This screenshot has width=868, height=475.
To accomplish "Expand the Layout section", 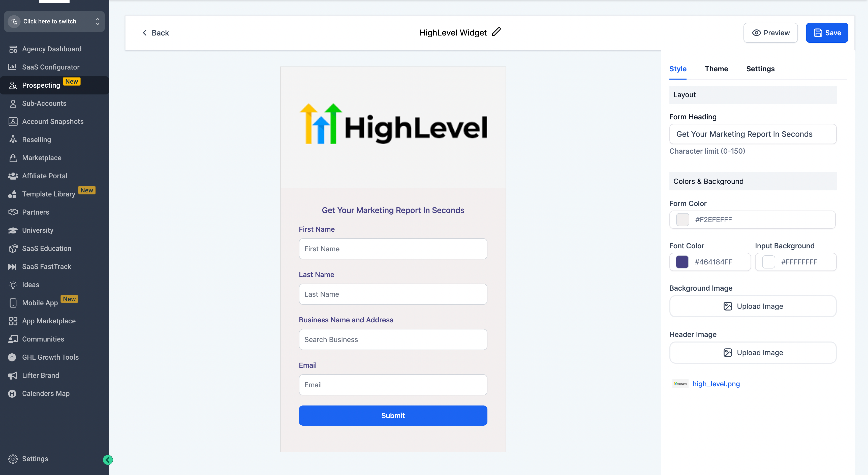I will pos(752,94).
